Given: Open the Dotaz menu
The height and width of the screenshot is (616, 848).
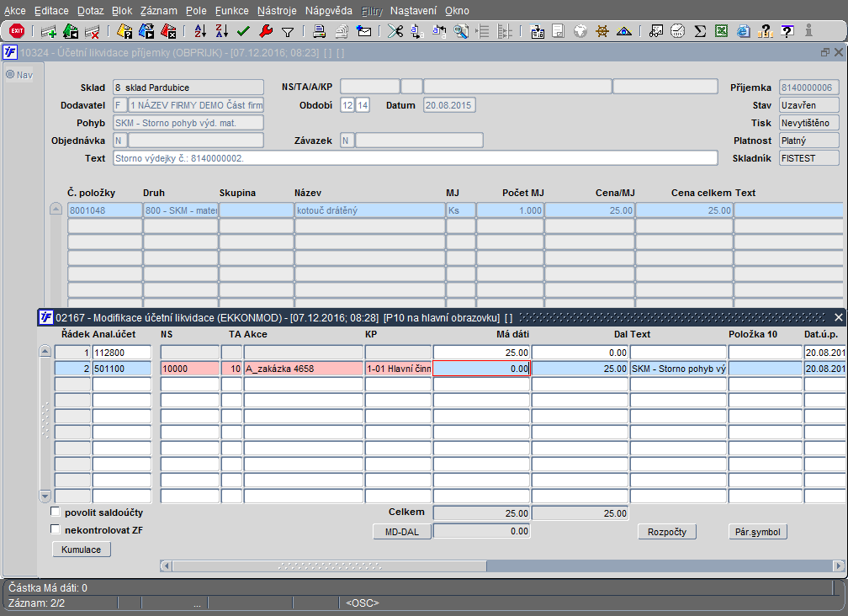Looking at the screenshot, I should coord(90,11).
